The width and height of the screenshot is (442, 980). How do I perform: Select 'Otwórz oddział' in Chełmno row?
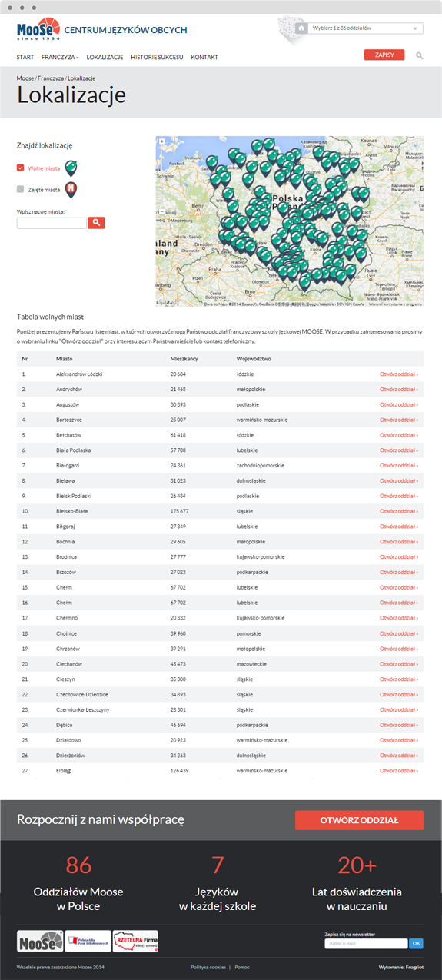click(398, 618)
